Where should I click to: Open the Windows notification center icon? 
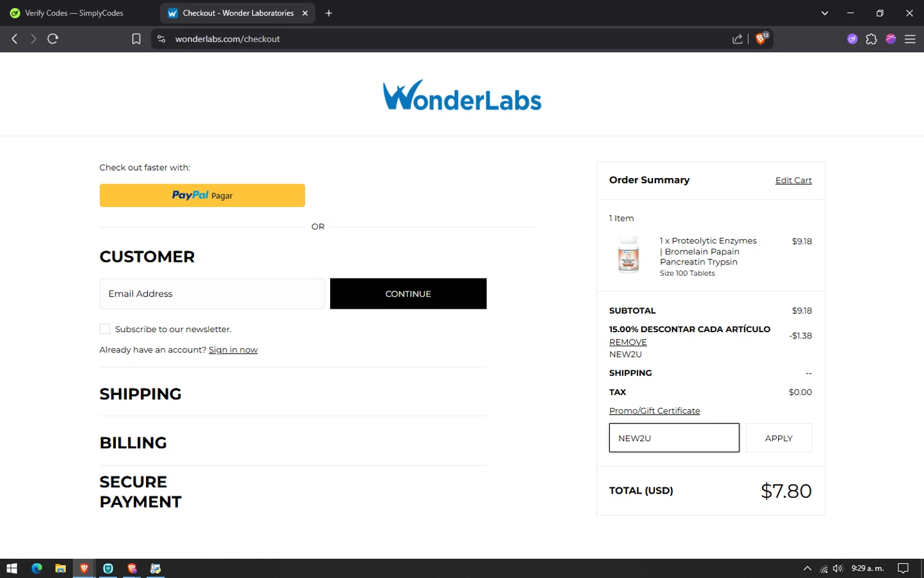[x=903, y=568]
